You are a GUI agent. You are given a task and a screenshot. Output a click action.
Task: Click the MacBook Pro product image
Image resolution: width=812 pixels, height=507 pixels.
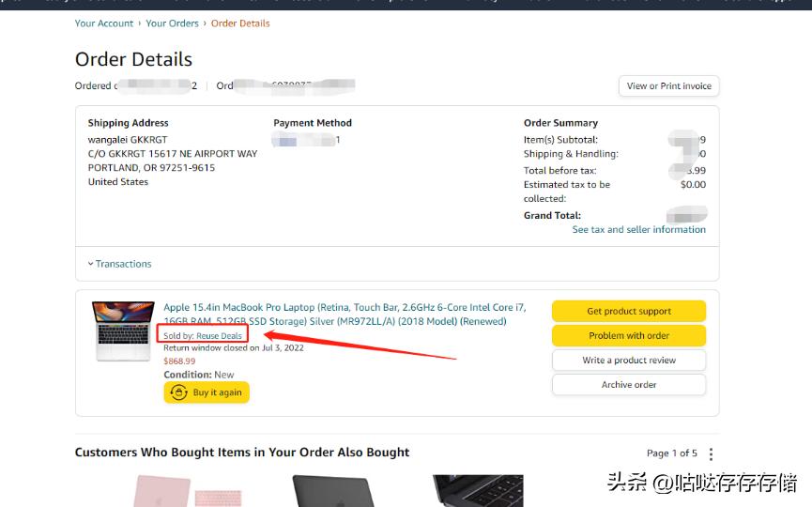pos(124,330)
